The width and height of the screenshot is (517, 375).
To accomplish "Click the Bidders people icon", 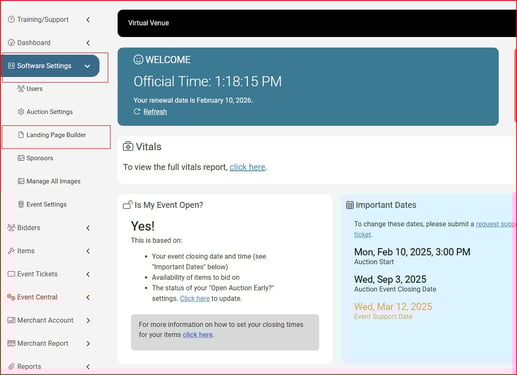I will click(11, 228).
